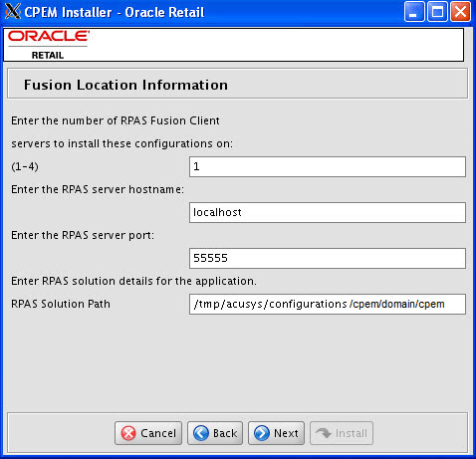476x459 pixels.
Task: Click the grey arrow icon on Install
Action: click(x=324, y=433)
